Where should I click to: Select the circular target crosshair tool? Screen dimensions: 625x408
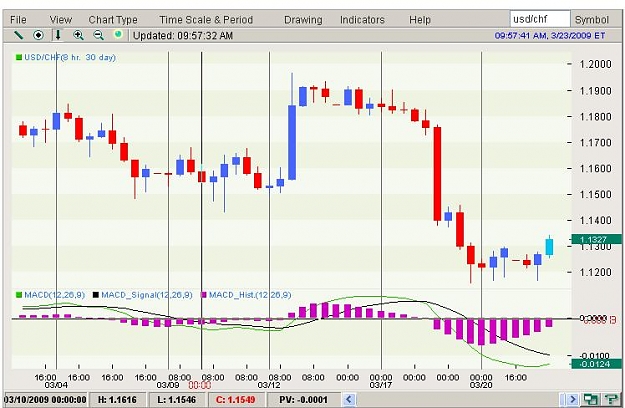pos(38,35)
